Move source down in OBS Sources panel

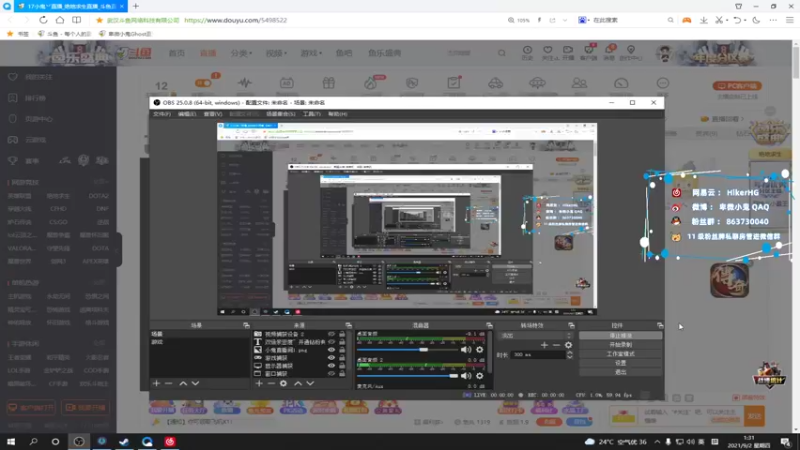pyautogui.click(x=310, y=383)
